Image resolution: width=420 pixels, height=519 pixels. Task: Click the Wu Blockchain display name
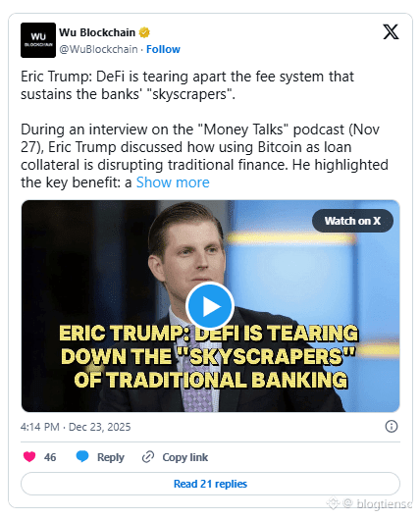[x=97, y=32]
